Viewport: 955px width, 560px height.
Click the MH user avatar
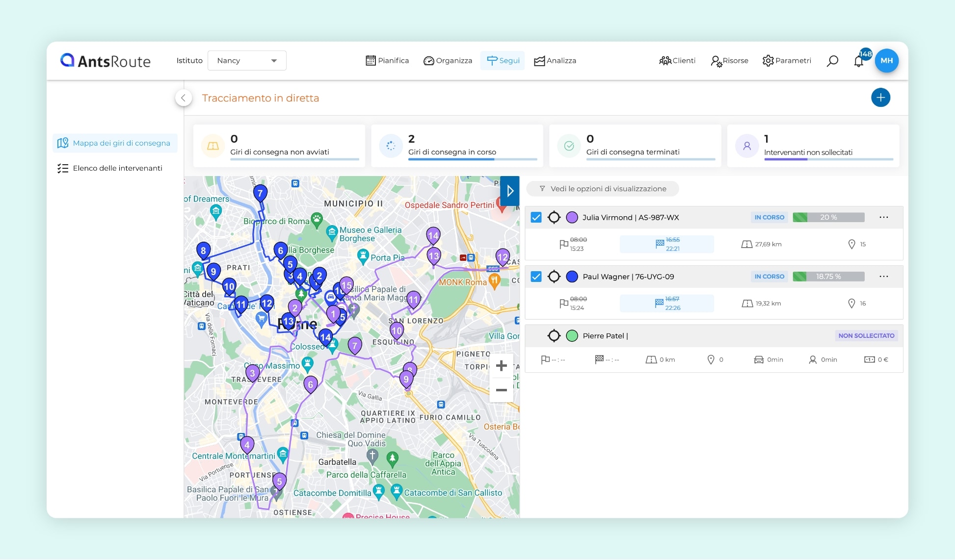coord(887,60)
